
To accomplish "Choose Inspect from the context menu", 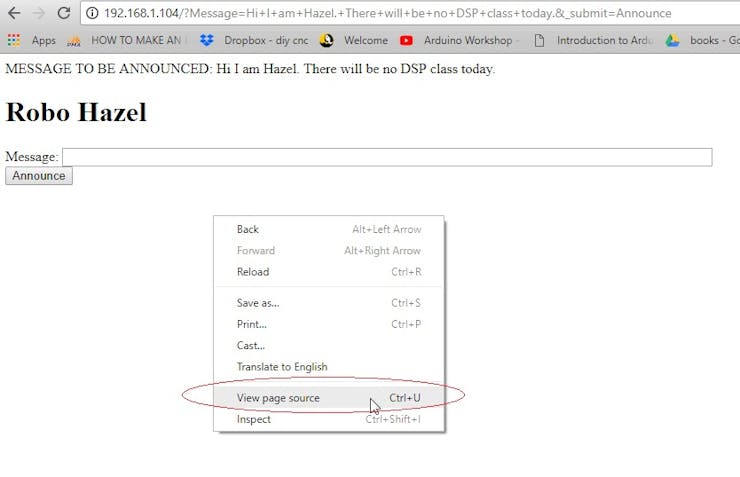I will click(x=329, y=419).
